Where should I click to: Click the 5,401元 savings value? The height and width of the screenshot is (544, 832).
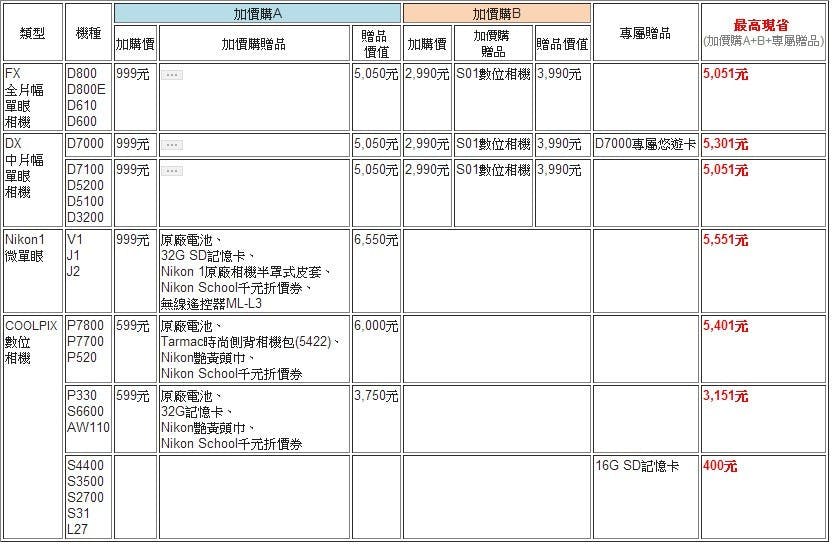coord(725,326)
